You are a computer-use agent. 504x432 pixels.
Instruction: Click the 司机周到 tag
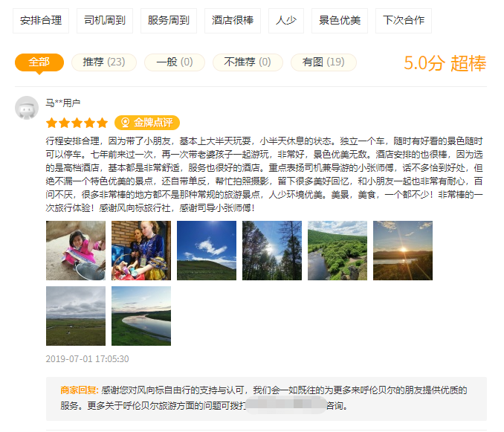coord(105,21)
